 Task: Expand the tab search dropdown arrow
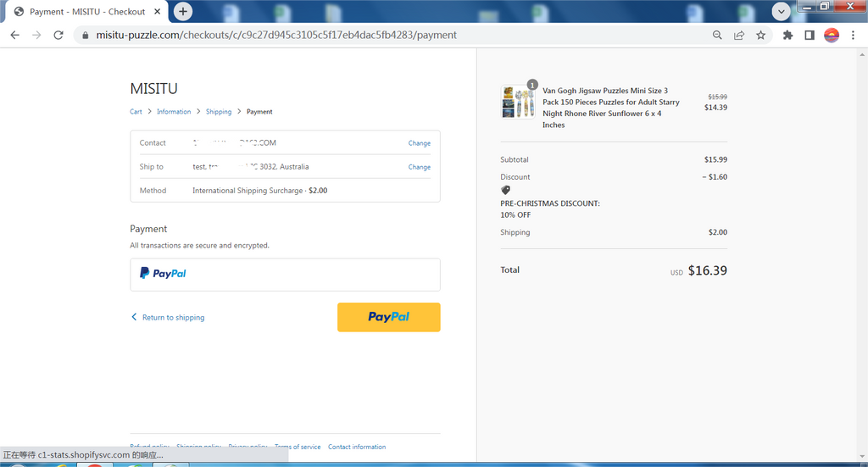point(781,11)
